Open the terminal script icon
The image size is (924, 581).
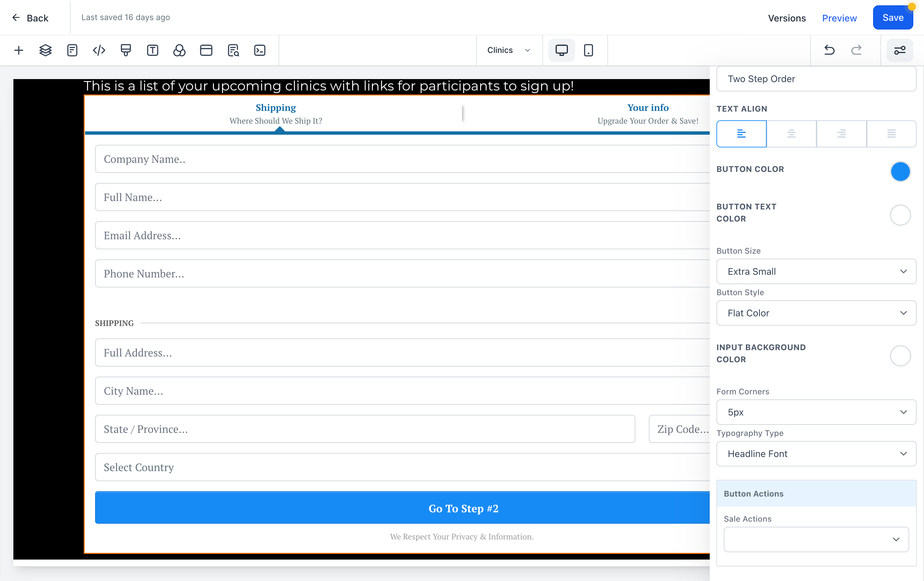point(260,50)
